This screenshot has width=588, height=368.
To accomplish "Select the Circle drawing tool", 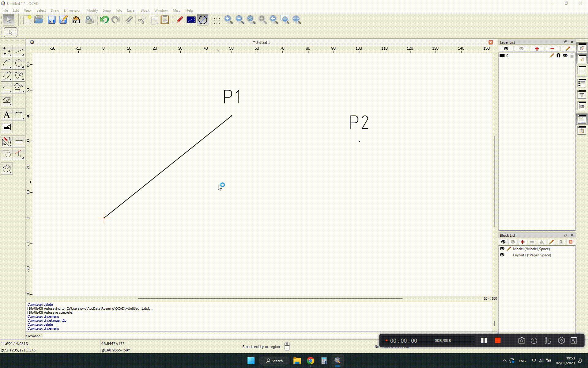I will click(x=19, y=63).
